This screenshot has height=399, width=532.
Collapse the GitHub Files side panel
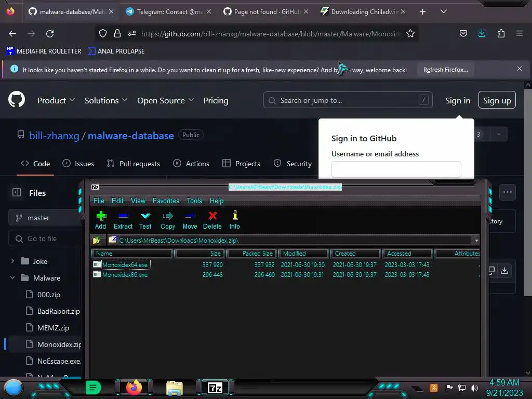click(x=17, y=193)
